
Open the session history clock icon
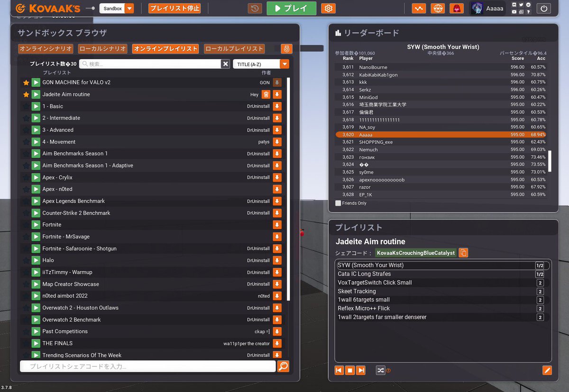[x=255, y=9]
